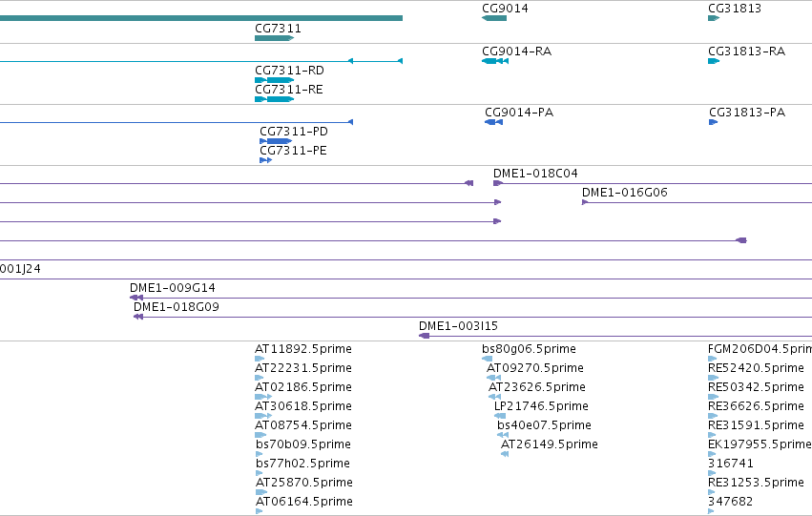Select the CG31813 gene arrow
This screenshot has height=516, width=812.
(x=714, y=18)
